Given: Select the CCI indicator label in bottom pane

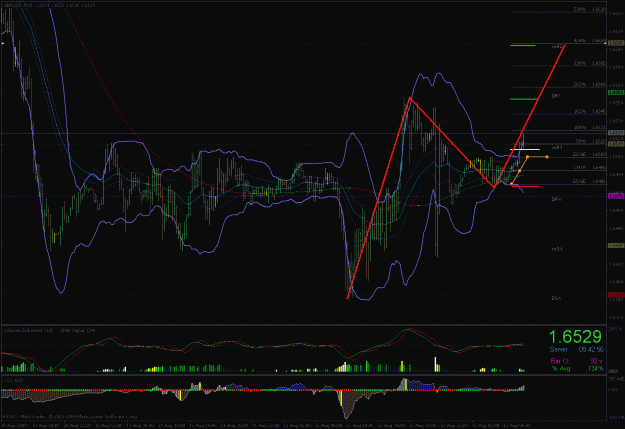Looking at the screenshot, I should point(13,380).
